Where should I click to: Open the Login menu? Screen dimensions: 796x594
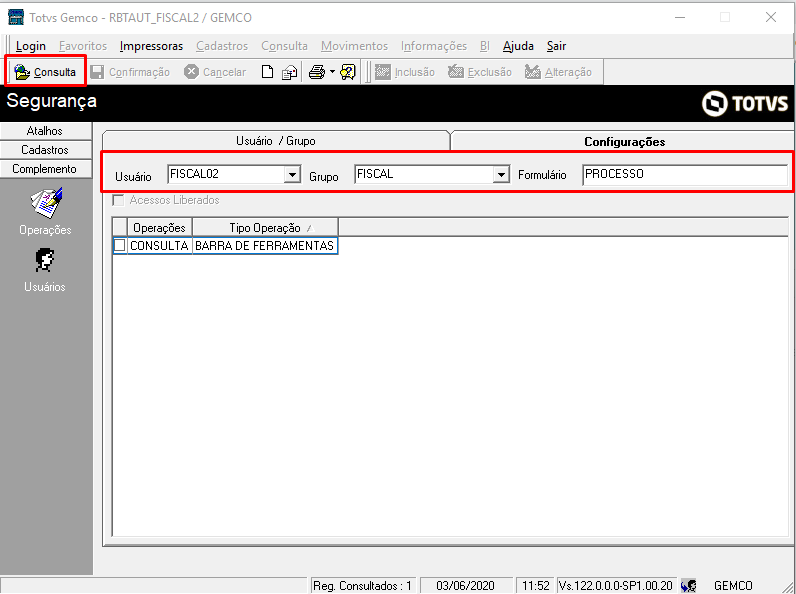tap(30, 46)
